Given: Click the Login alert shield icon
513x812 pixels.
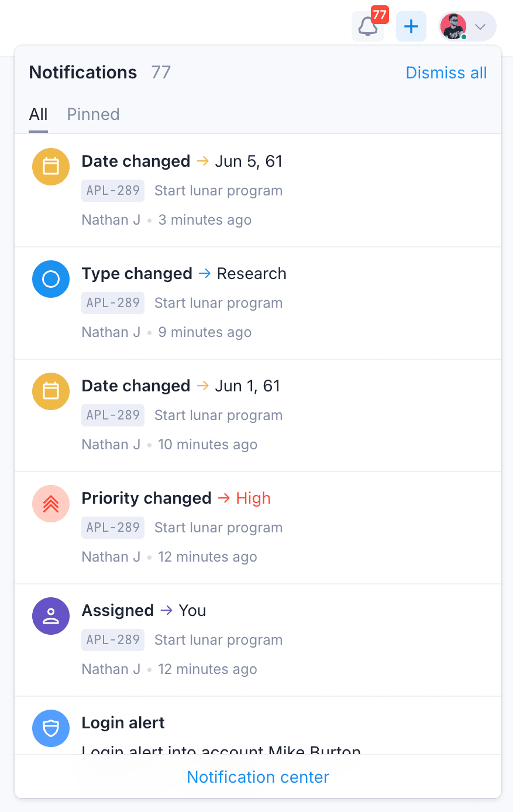Looking at the screenshot, I should 50,728.
